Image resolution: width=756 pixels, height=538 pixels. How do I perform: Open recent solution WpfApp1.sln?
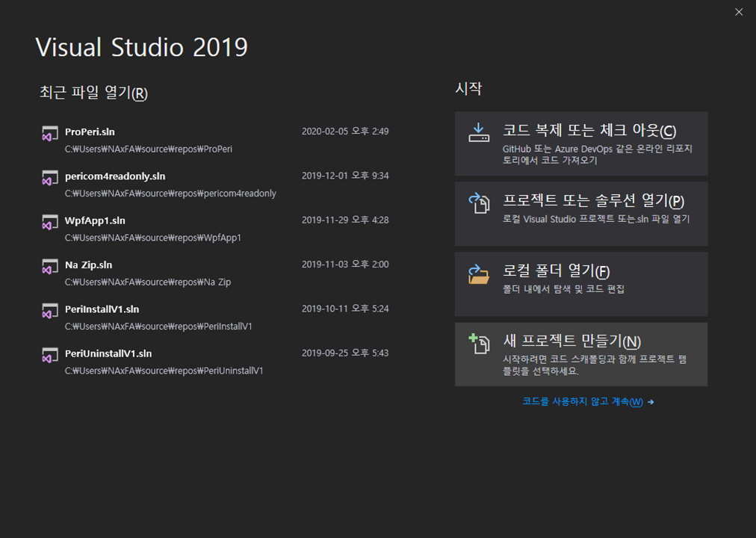215,229
